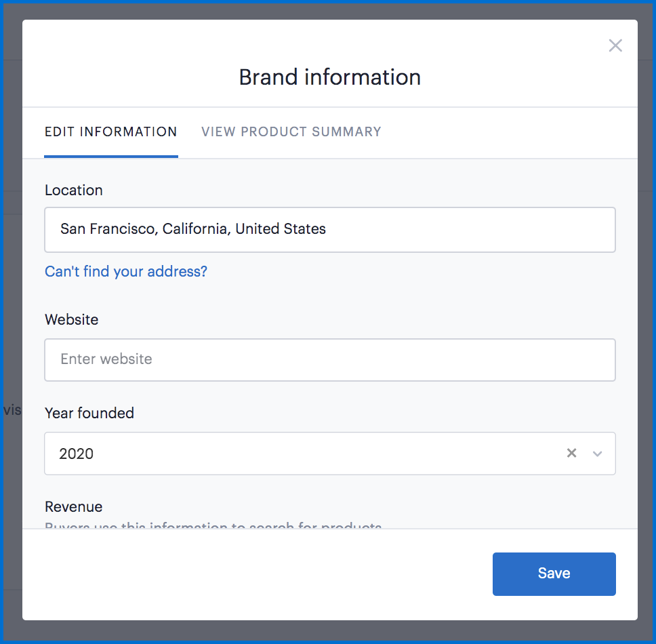Click the Location field label

coord(73,190)
